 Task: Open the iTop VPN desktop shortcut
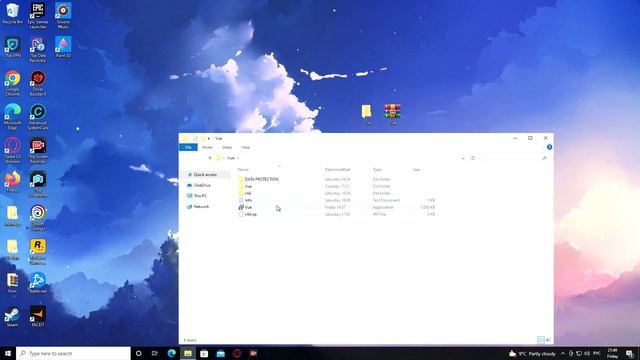[x=12, y=47]
